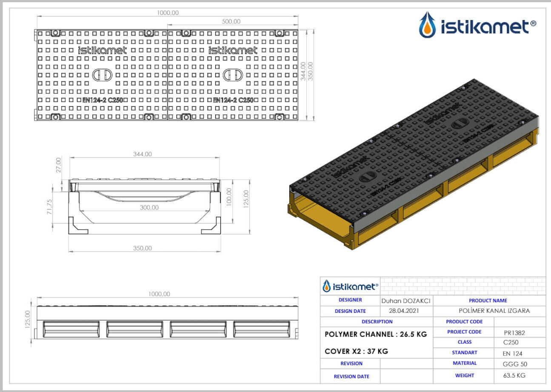551x392 pixels.
Task: Select the EN124-2 C250 text on the left grate
Action: (103, 100)
